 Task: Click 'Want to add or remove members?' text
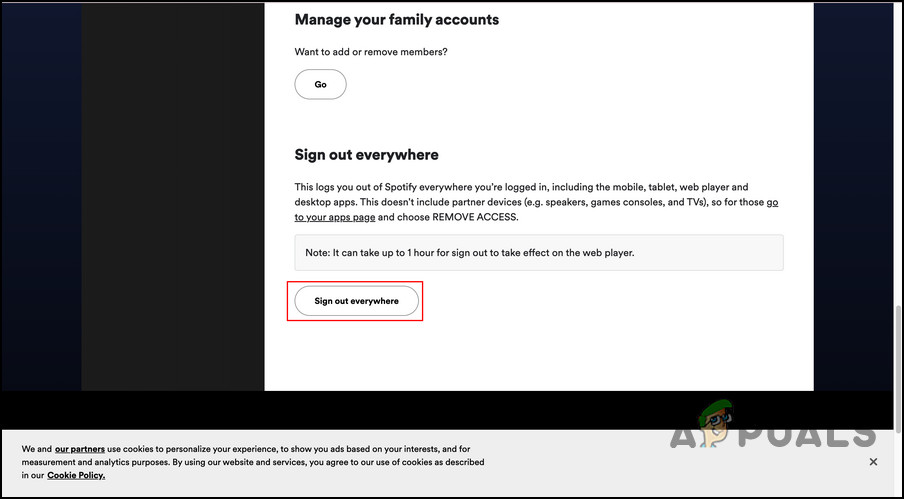(x=371, y=52)
